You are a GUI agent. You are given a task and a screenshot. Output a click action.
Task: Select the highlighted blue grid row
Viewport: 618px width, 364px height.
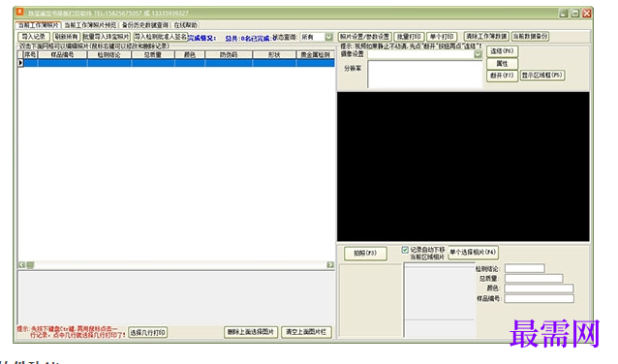click(179, 63)
